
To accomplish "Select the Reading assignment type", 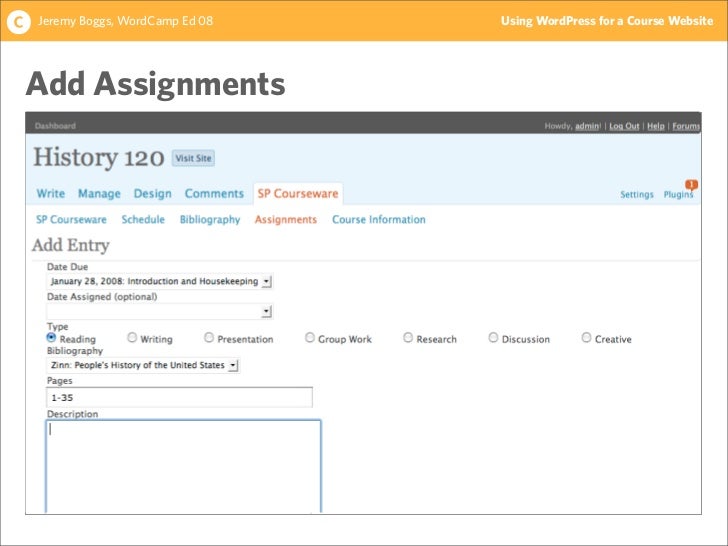I will point(52,338).
